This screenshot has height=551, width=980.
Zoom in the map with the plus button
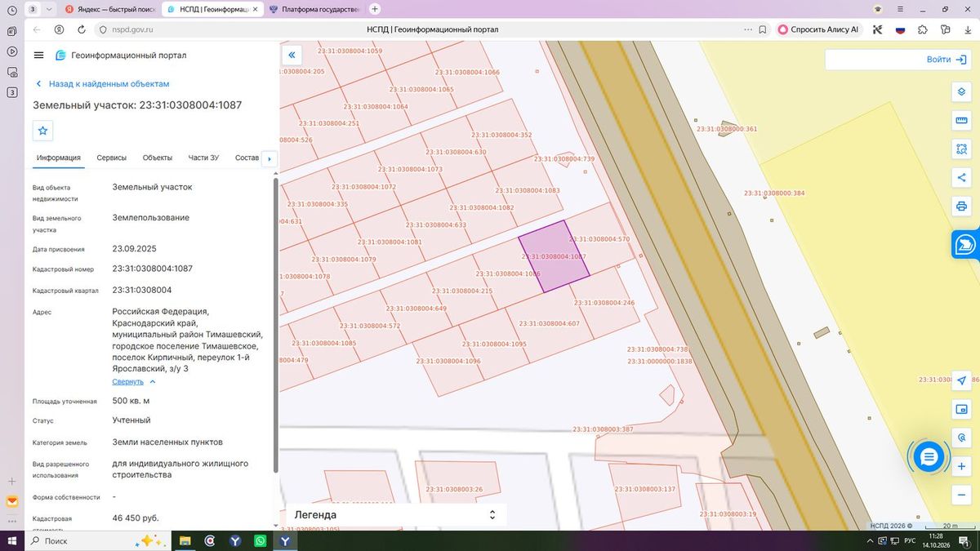click(962, 466)
